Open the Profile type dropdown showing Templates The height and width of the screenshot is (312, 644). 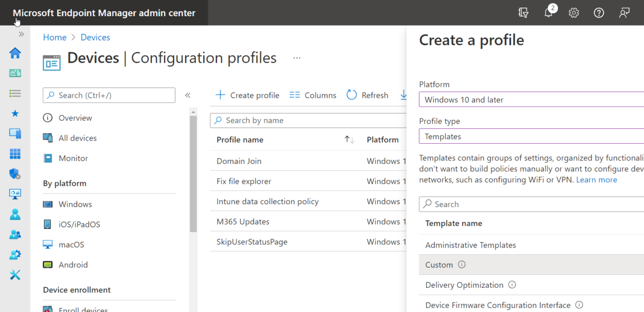click(531, 136)
